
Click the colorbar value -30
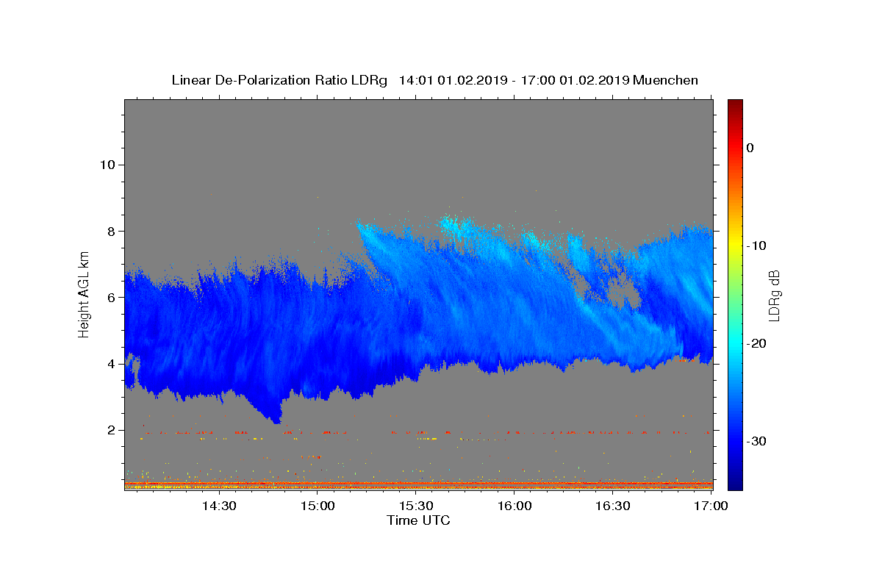pyautogui.click(x=756, y=441)
